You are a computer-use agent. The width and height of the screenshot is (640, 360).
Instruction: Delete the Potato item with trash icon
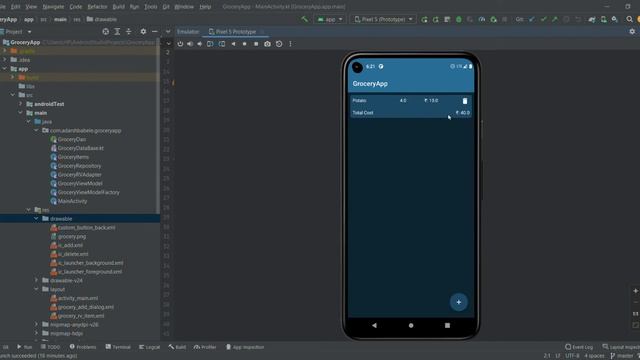coord(465,101)
